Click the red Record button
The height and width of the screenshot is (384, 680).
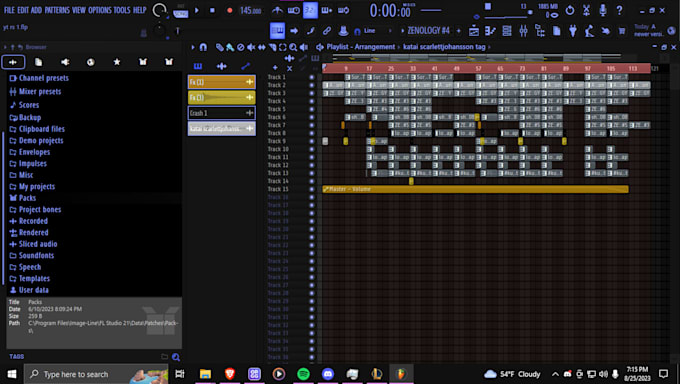click(229, 10)
